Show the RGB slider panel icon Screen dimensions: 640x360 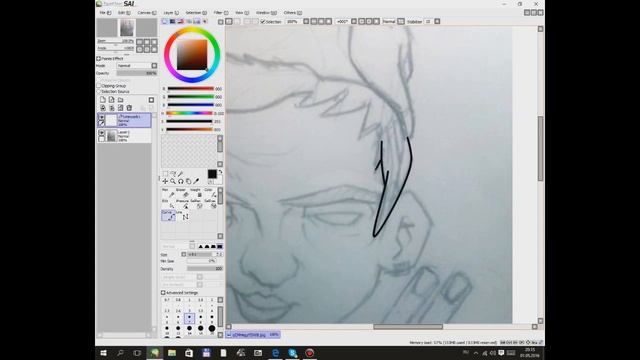pyautogui.click(x=173, y=21)
